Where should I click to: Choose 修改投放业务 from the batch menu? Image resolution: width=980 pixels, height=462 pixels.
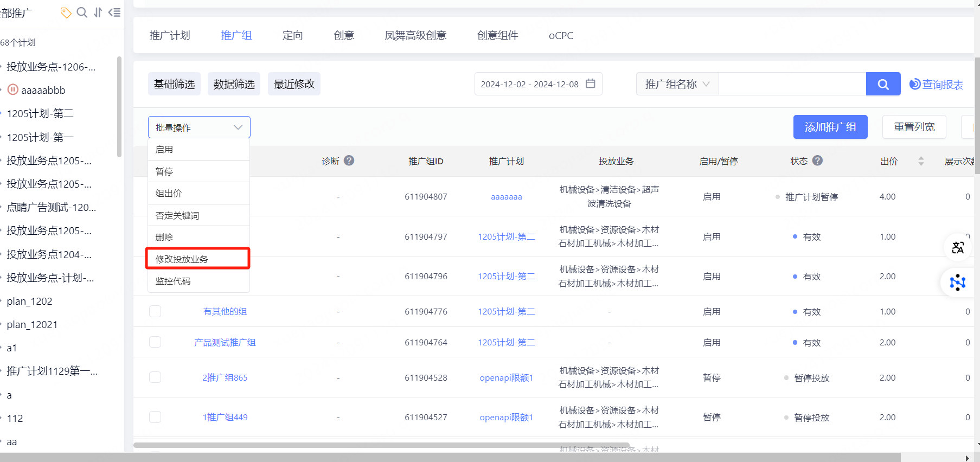coord(198,259)
